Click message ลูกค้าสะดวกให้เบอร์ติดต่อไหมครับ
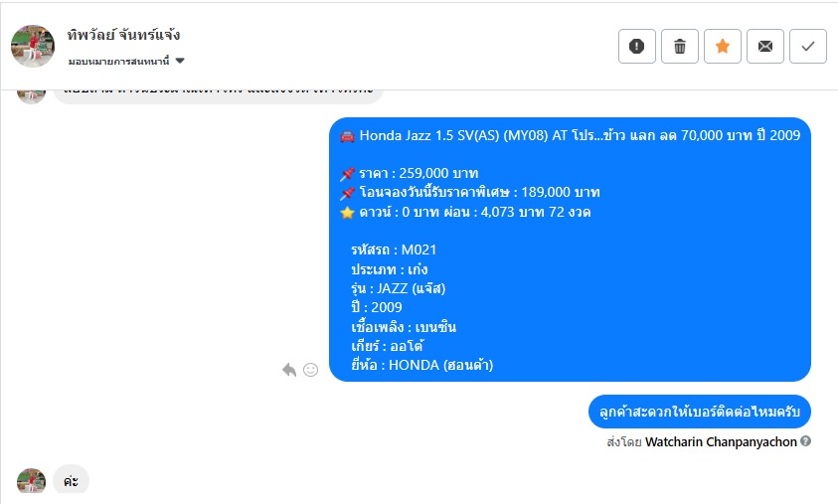This screenshot has width=838, height=504. [x=700, y=412]
